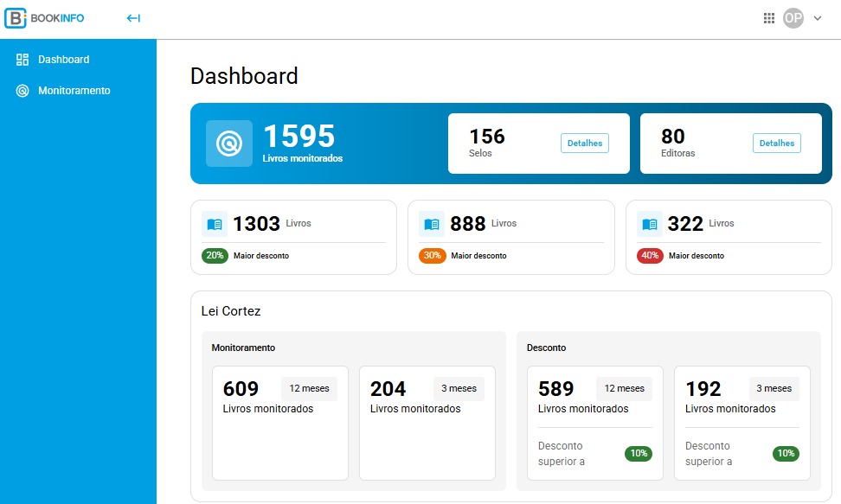Click the radar icon beside 1595 books
The image size is (841, 504).
click(x=229, y=144)
